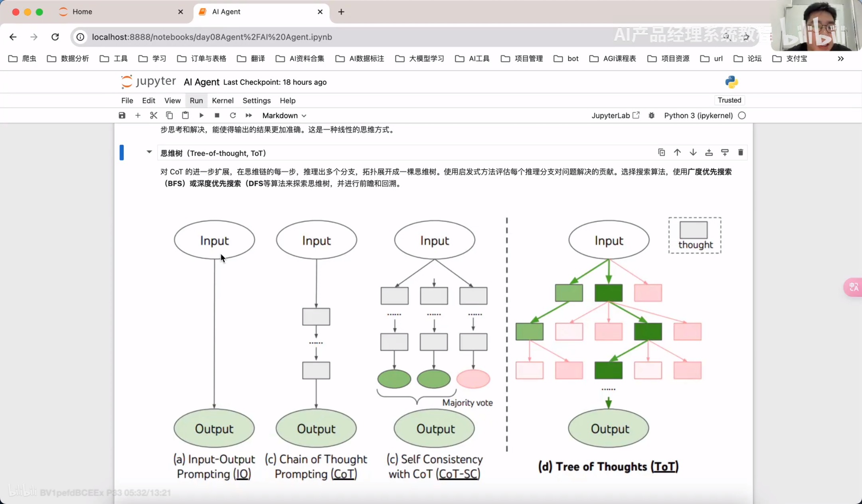
Task: Run the current cell with play icon
Action: (x=202, y=116)
